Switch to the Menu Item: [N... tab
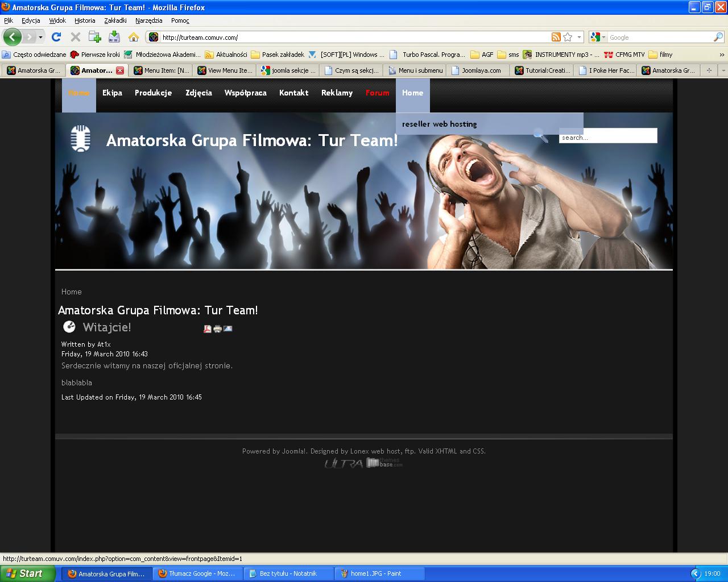 tap(161, 70)
